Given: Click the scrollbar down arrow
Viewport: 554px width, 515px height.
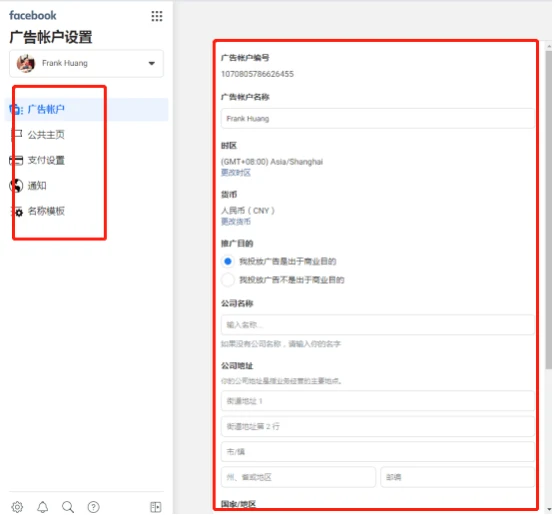Looking at the screenshot, I should [x=548, y=509].
